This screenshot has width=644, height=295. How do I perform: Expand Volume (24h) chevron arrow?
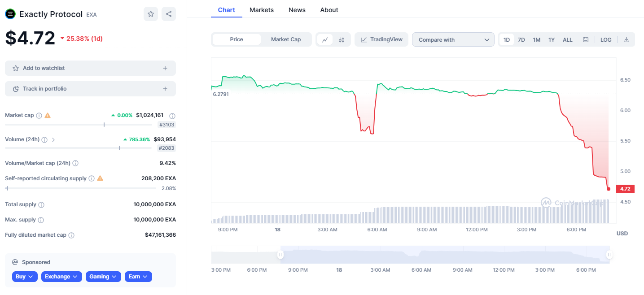point(53,140)
